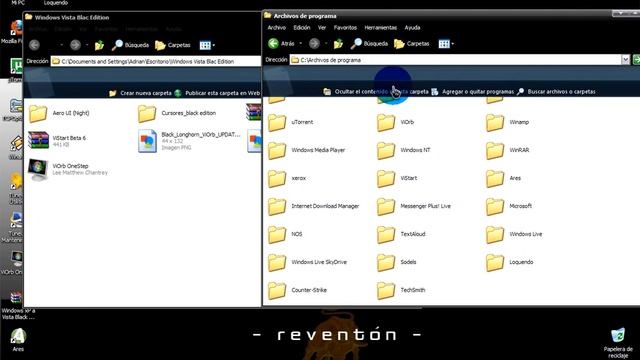The width and height of the screenshot is (640, 360).
Task: Select Windows Live SkyDrive folder
Action: click(x=307, y=262)
